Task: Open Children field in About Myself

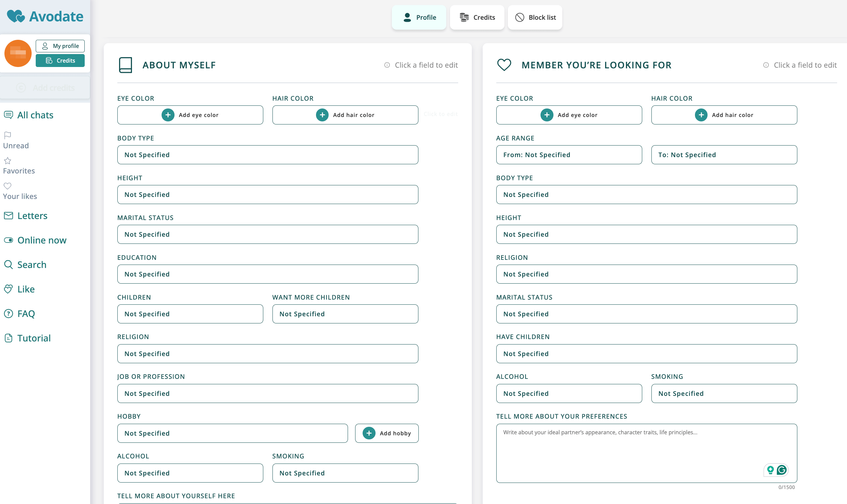Action: pos(190,314)
